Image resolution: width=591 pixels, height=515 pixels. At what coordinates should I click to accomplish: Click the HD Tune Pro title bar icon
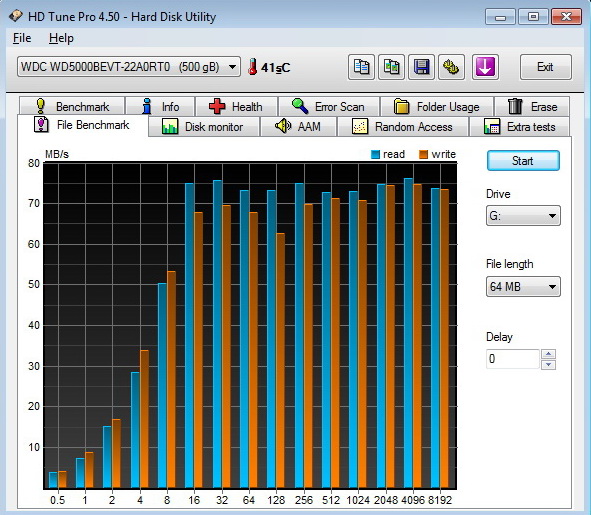coord(16,16)
